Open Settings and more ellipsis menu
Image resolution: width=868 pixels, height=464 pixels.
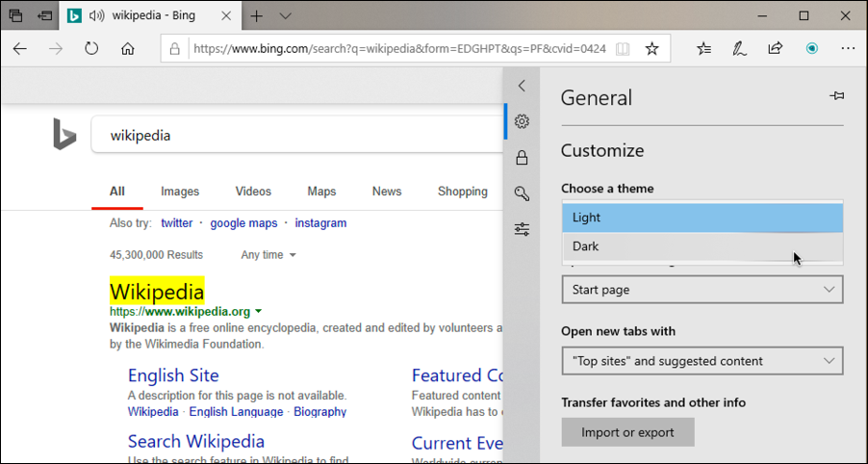[847, 49]
